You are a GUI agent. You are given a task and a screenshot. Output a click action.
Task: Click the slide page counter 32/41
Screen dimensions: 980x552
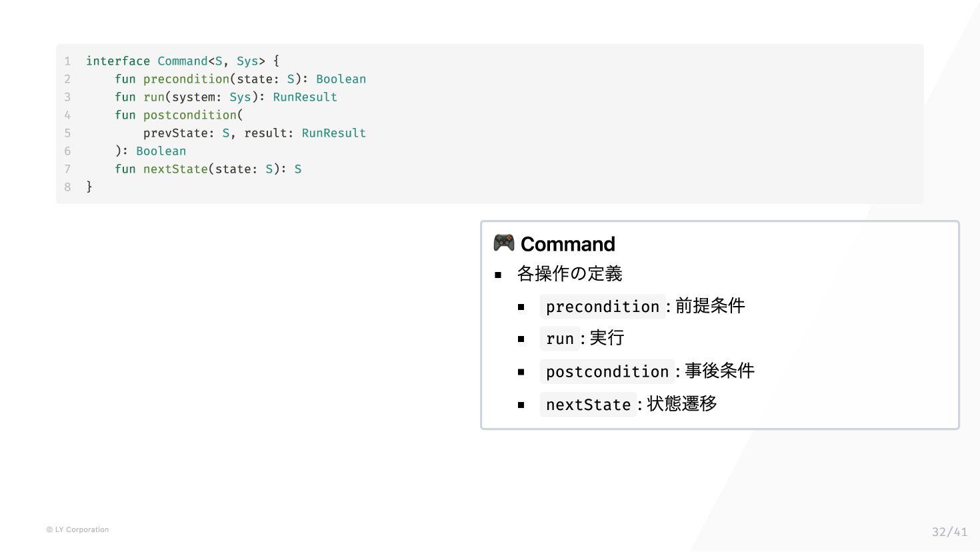click(949, 531)
